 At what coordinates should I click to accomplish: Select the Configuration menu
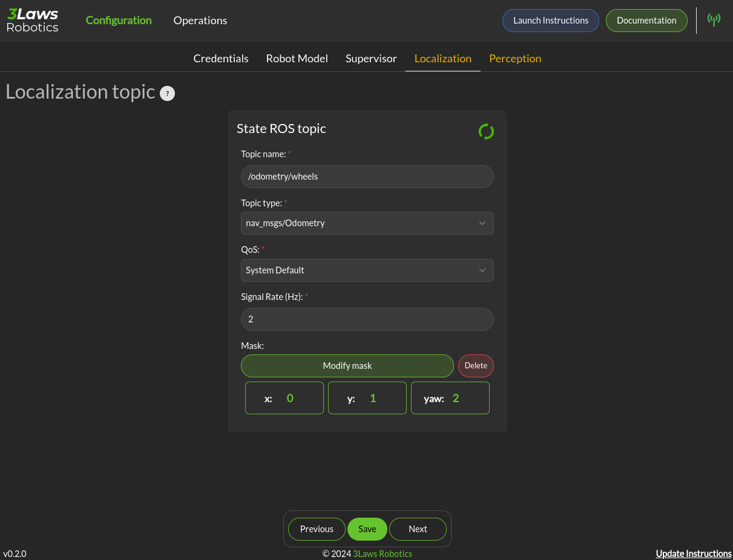click(x=119, y=21)
